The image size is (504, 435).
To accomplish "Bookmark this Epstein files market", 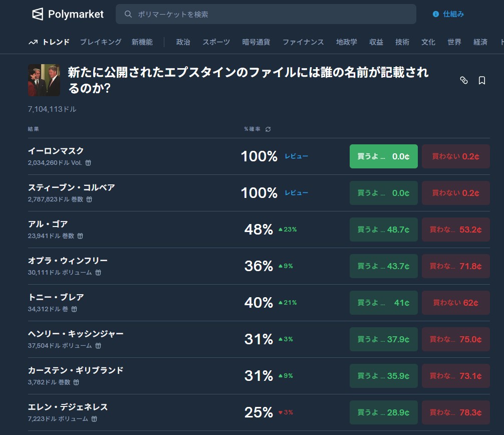I will point(482,80).
